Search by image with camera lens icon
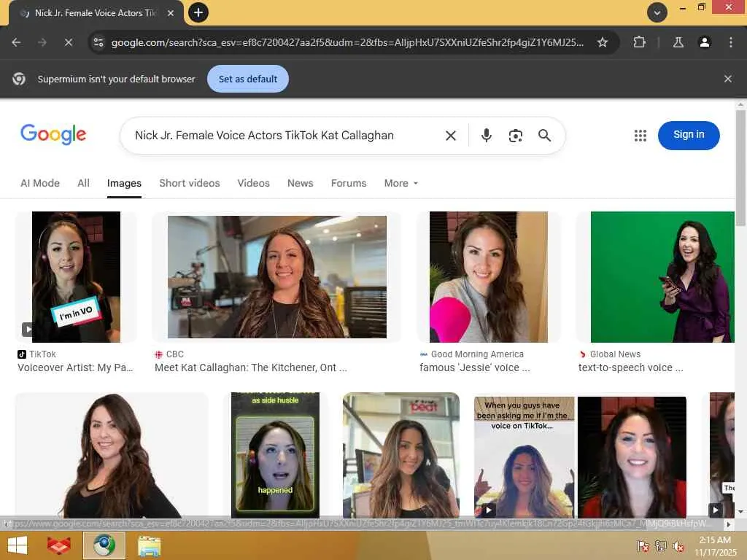This screenshot has width=747, height=560. tap(516, 136)
